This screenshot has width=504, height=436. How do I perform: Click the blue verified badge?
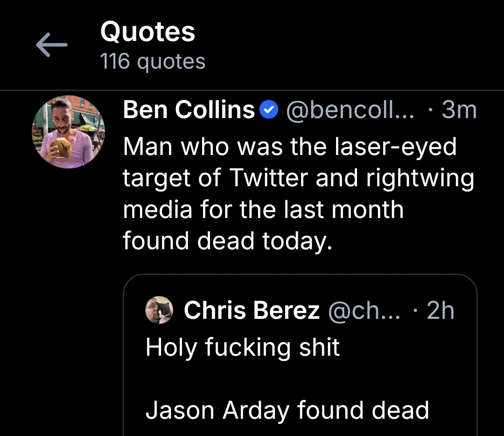269,110
